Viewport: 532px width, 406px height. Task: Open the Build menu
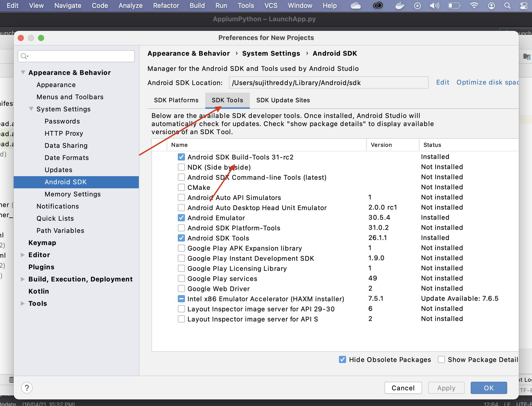pos(197,6)
